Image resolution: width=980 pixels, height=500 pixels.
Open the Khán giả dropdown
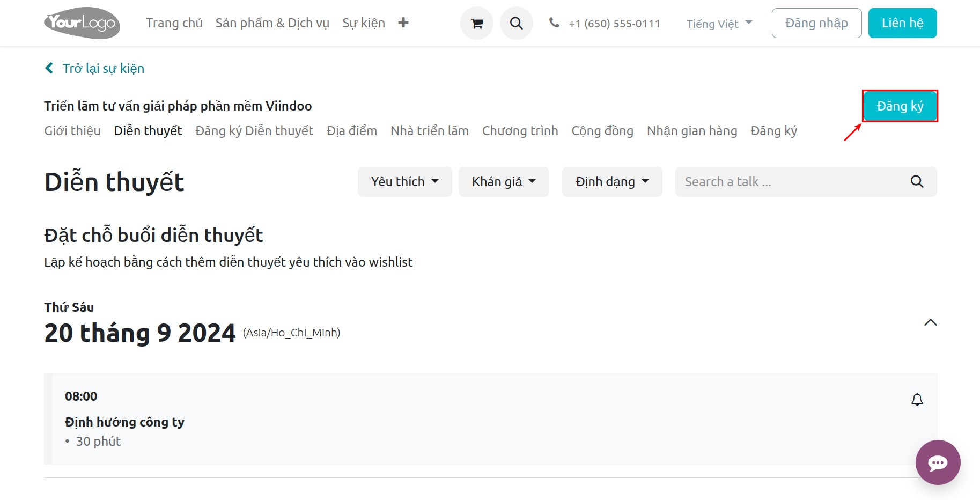click(504, 182)
